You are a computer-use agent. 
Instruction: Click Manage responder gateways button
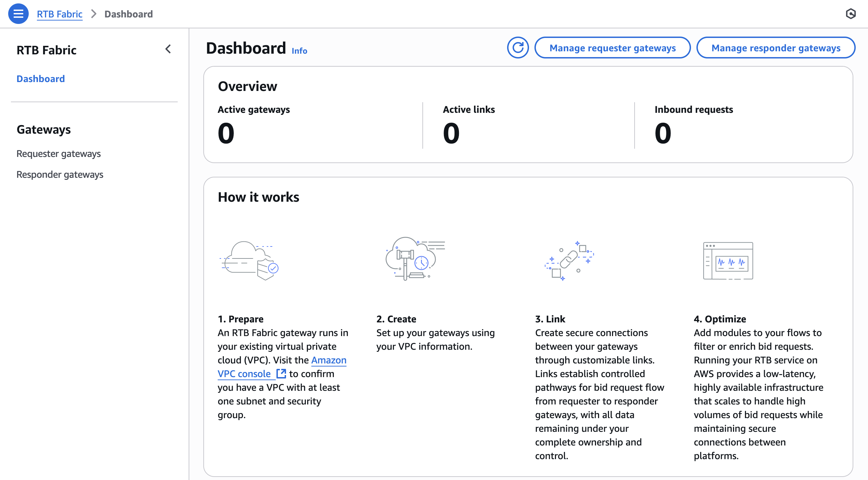pyautogui.click(x=776, y=48)
